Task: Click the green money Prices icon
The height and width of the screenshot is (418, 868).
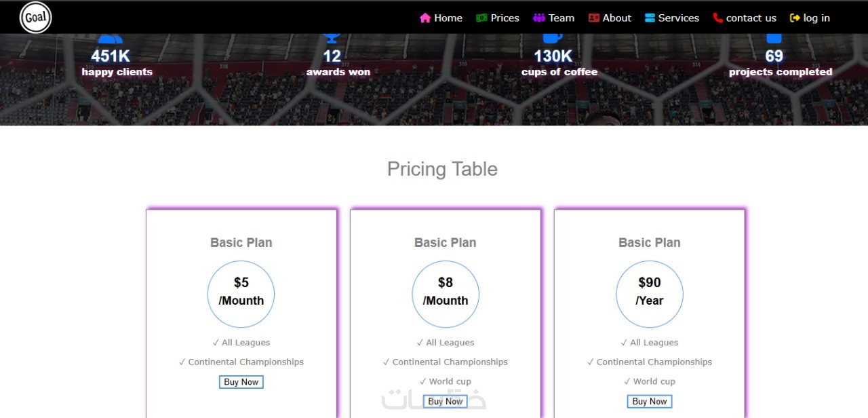Action: click(x=481, y=18)
